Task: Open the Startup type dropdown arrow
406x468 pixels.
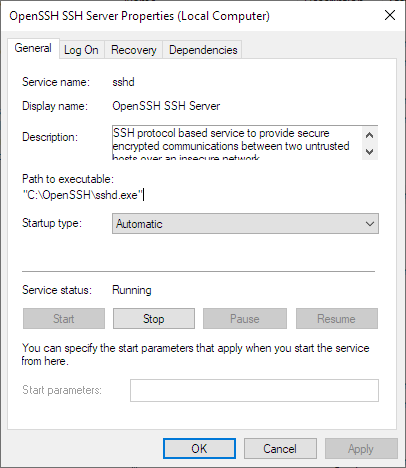Action: click(370, 224)
